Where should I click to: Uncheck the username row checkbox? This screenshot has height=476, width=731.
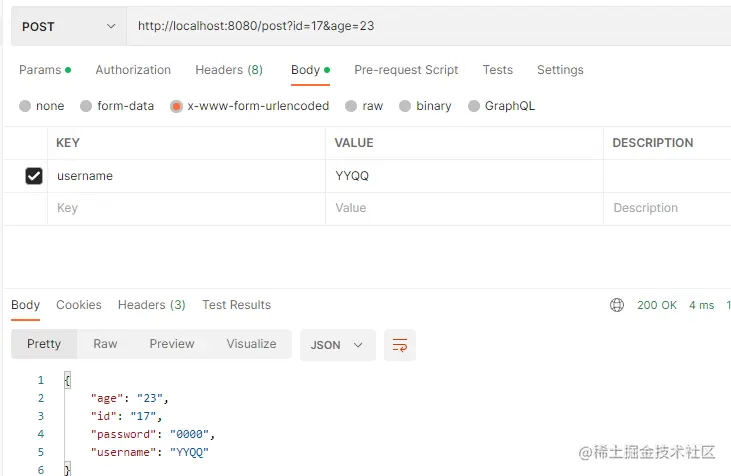pyautogui.click(x=34, y=176)
